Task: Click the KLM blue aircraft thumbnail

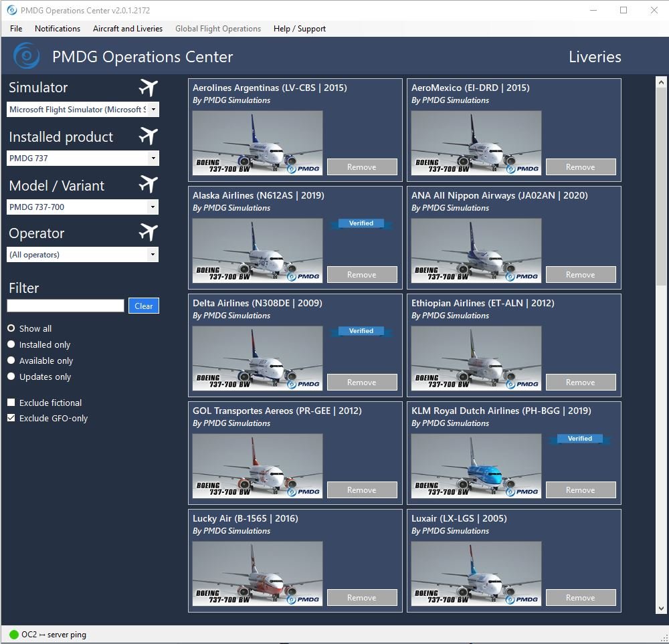Action: (476, 466)
